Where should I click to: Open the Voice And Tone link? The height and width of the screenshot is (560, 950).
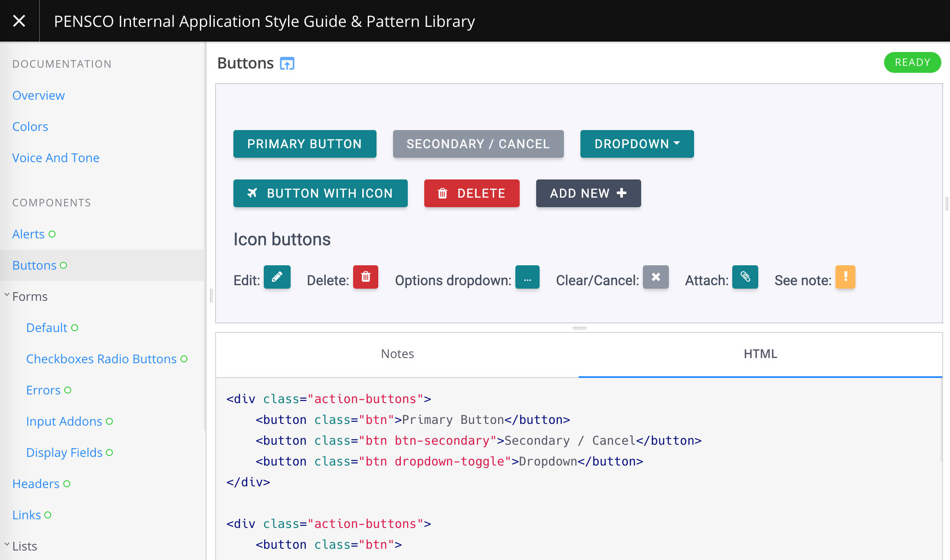pyautogui.click(x=56, y=158)
